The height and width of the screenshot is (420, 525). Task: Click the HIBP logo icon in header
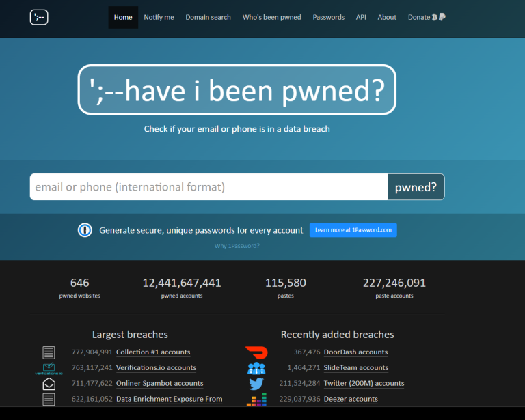[39, 17]
